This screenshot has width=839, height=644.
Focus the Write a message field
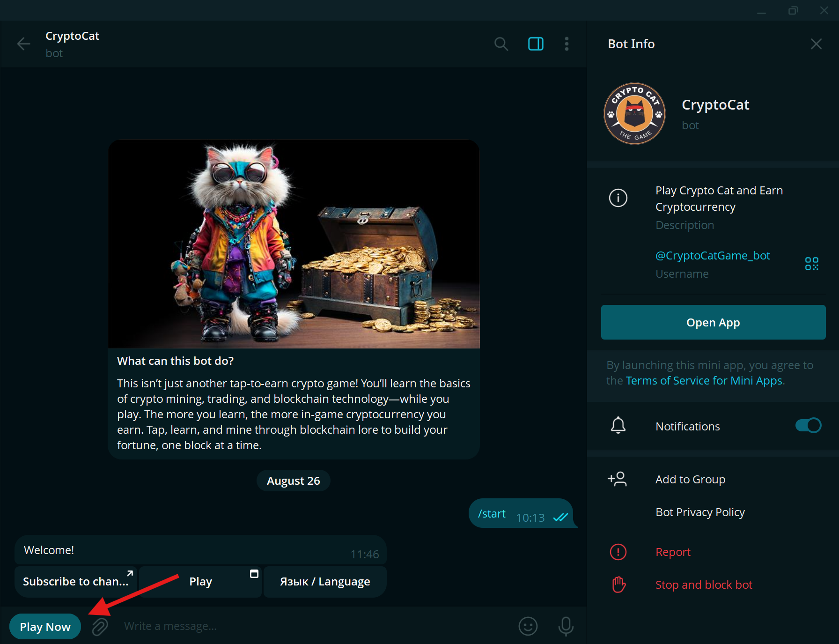[314, 626]
